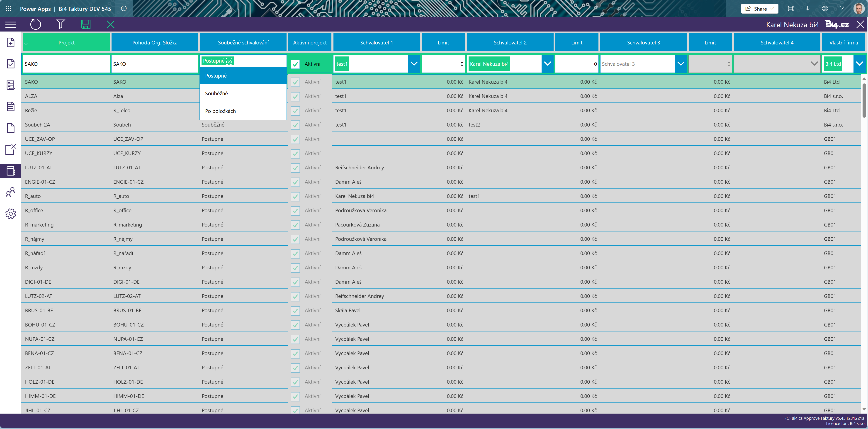Toggle the Aktivní checkbox for the ALZA row
This screenshot has height=429, width=868.
click(x=295, y=96)
